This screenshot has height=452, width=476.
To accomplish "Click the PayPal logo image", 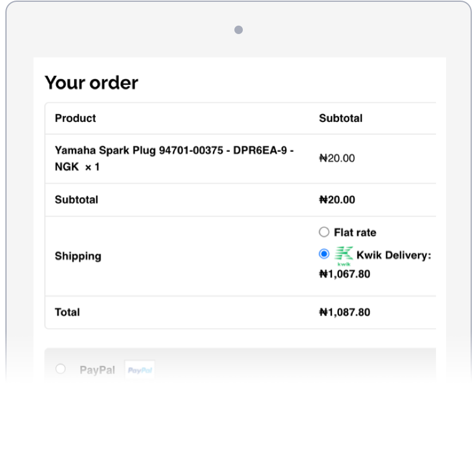I will [x=140, y=370].
